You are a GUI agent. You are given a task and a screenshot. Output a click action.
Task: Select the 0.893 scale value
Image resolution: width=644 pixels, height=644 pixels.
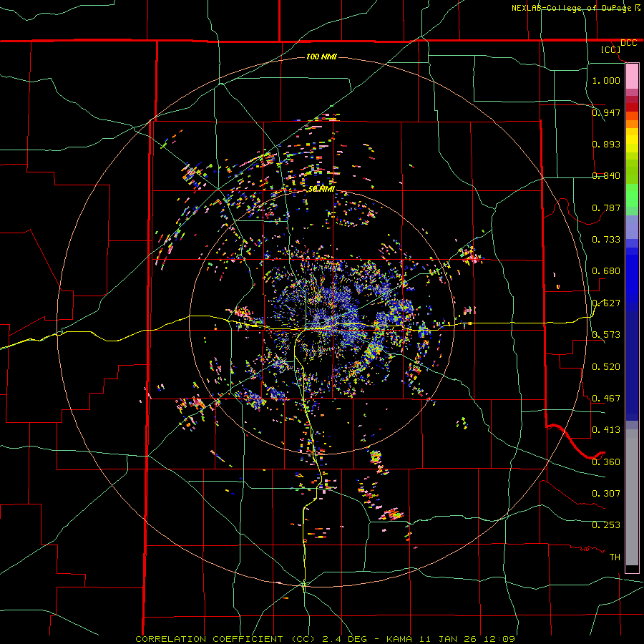606,144
